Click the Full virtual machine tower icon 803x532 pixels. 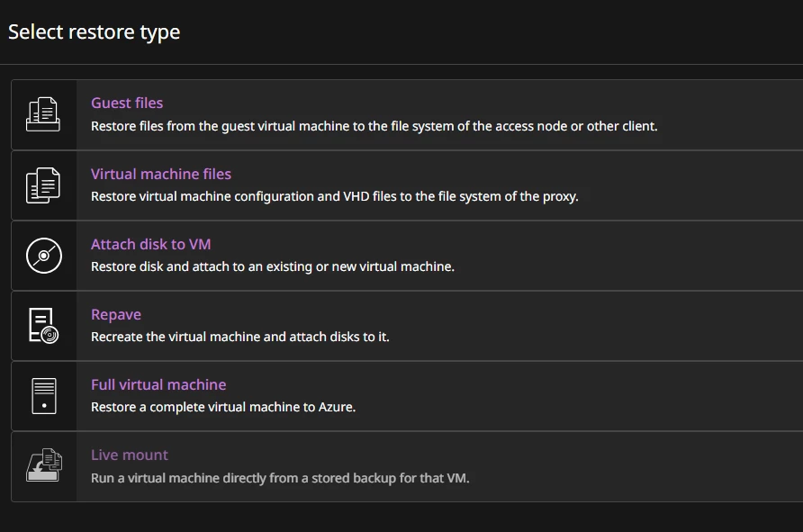43,396
